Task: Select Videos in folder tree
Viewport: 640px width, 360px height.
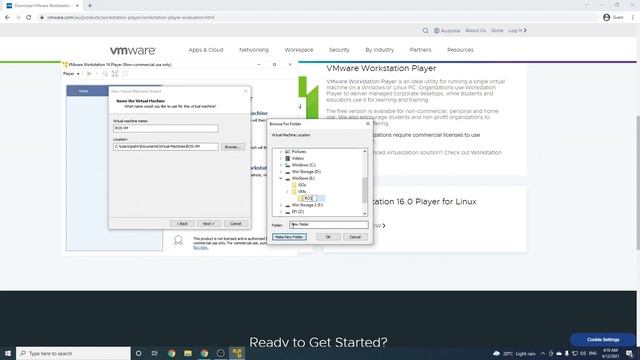Action: (298, 158)
